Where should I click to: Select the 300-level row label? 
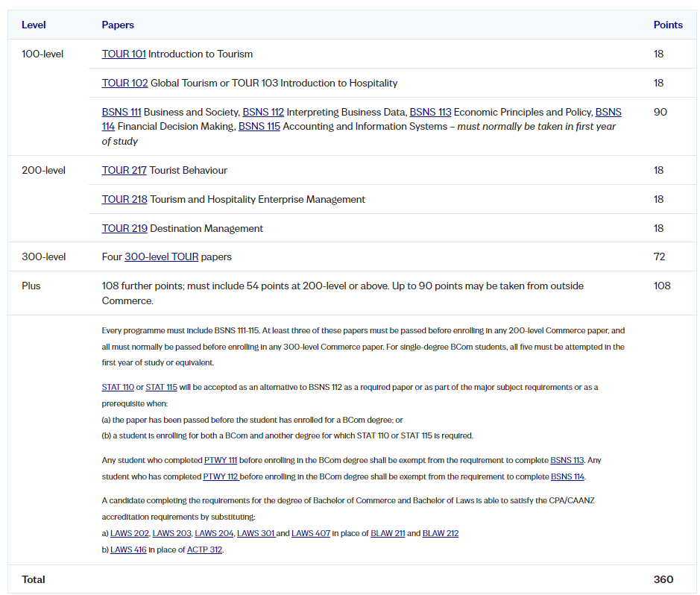click(x=43, y=256)
